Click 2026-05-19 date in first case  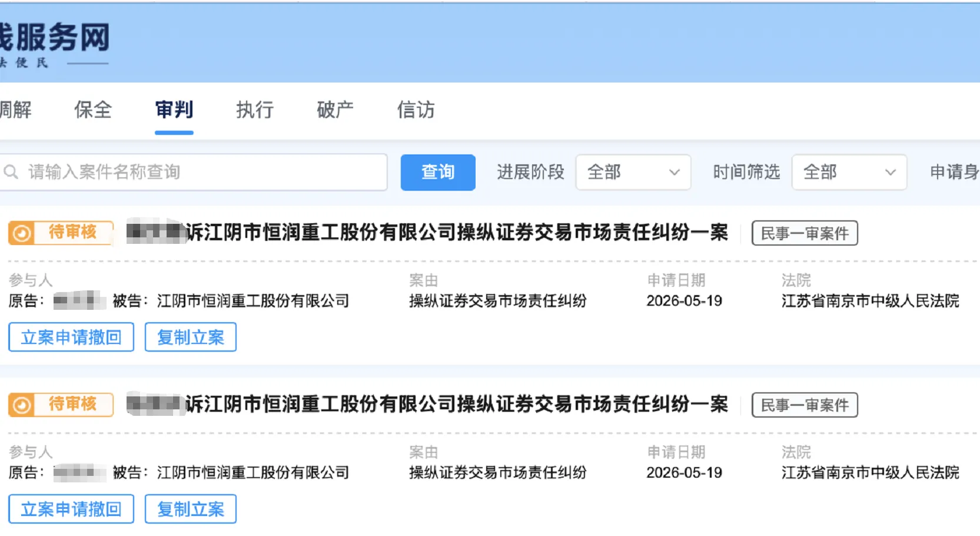[x=685, y=301]
